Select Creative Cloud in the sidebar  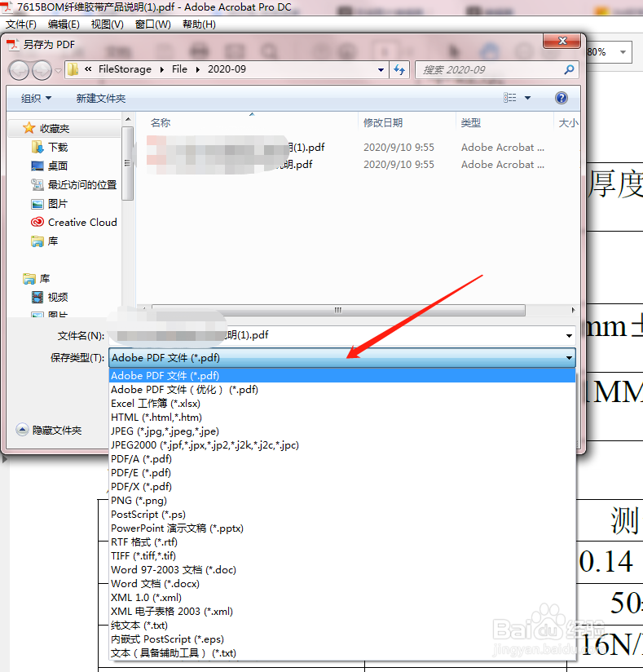pos(73,223)
